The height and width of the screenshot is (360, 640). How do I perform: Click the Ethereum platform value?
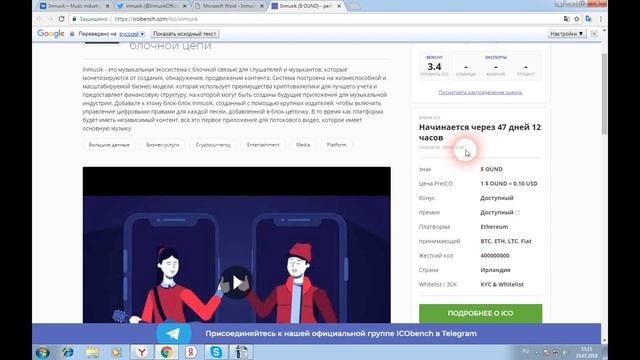pos(494,227)
